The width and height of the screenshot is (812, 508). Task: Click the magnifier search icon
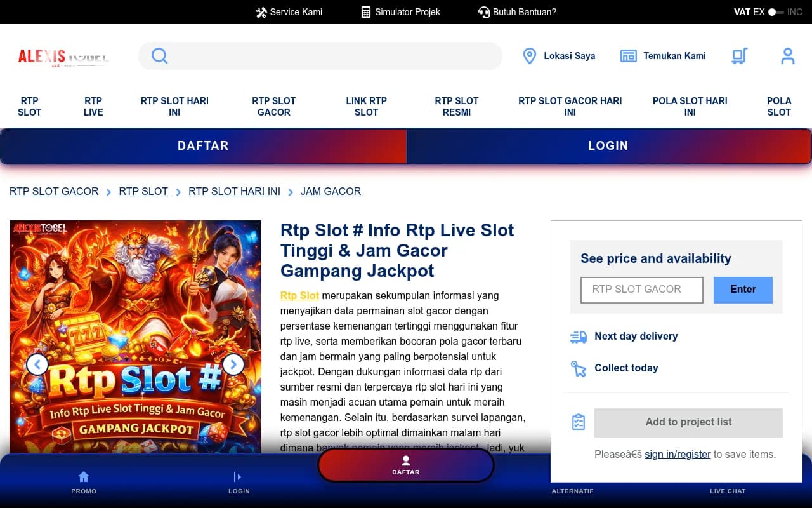(x=160, y=56)
